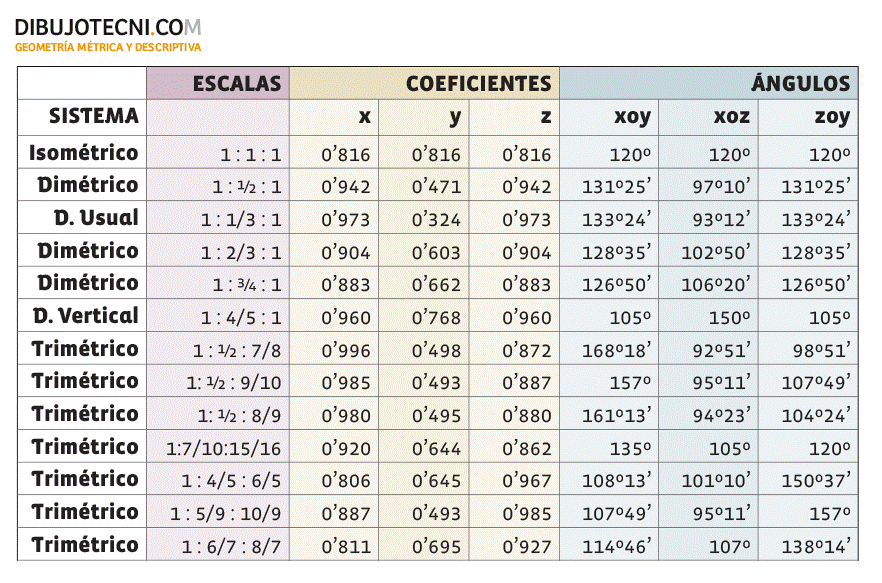Click the DIBUJOTECNI.COM logo

point(108,27)
